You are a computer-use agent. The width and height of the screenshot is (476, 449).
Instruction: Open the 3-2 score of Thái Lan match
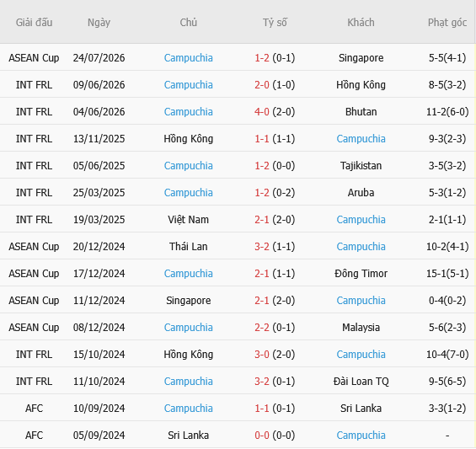coord(262,247)
